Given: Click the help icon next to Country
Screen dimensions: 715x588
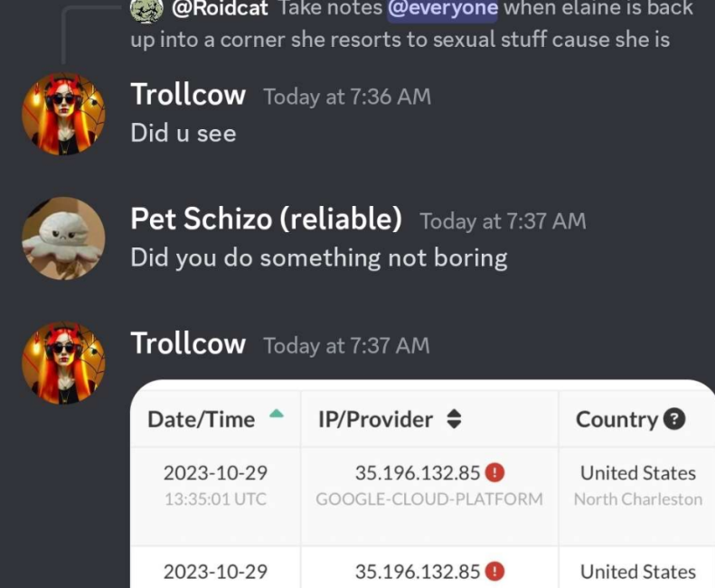Looking at the screenshot, I should [x=674, y=419].
